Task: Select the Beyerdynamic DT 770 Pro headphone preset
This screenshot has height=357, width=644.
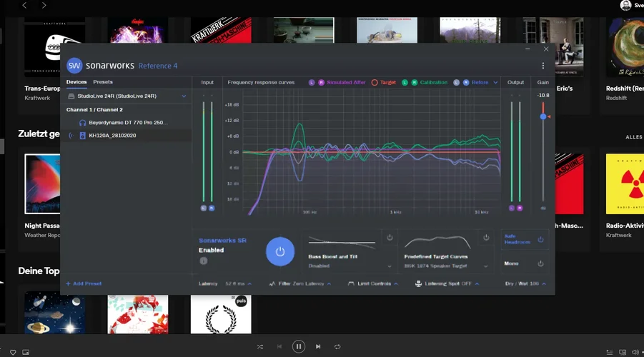Action: tap(126, 123)
